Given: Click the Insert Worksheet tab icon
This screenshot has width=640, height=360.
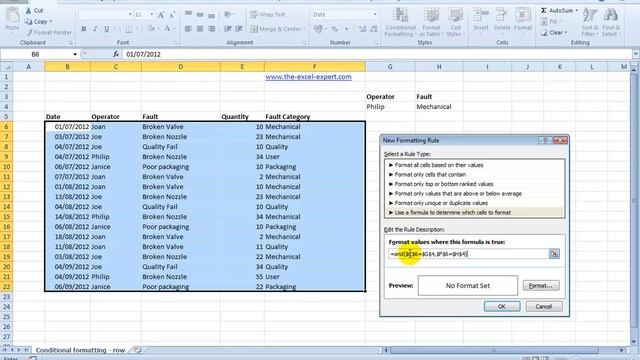Looking at the screenshot, I should pos(138,350).
